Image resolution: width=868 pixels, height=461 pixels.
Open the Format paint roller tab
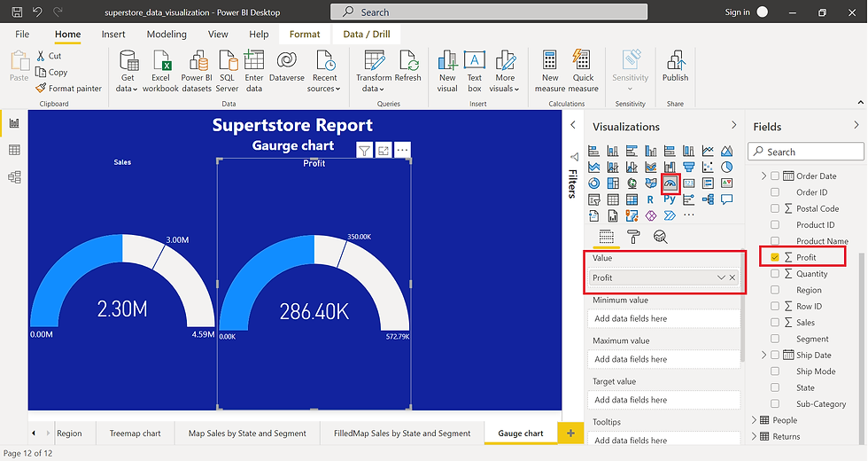[633, 237]
